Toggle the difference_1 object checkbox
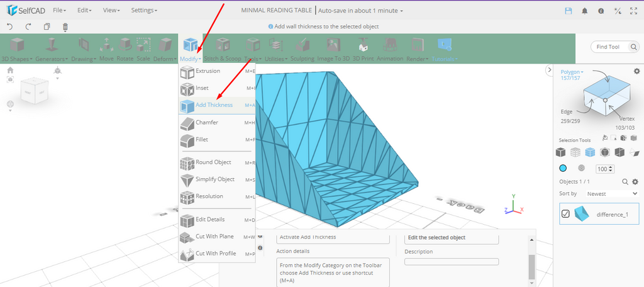The height and width of the screenshot is (287, 644). click(x=565, y=214)
